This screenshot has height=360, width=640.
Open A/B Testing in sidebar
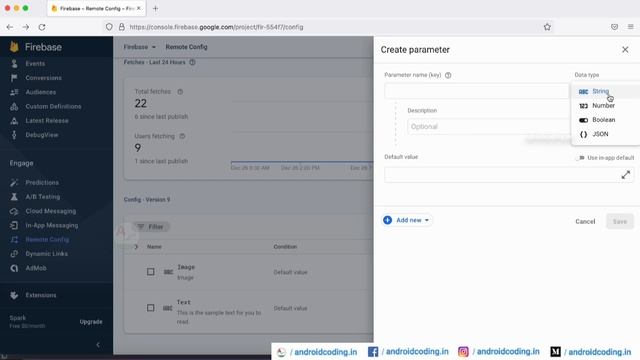point(42,197)
